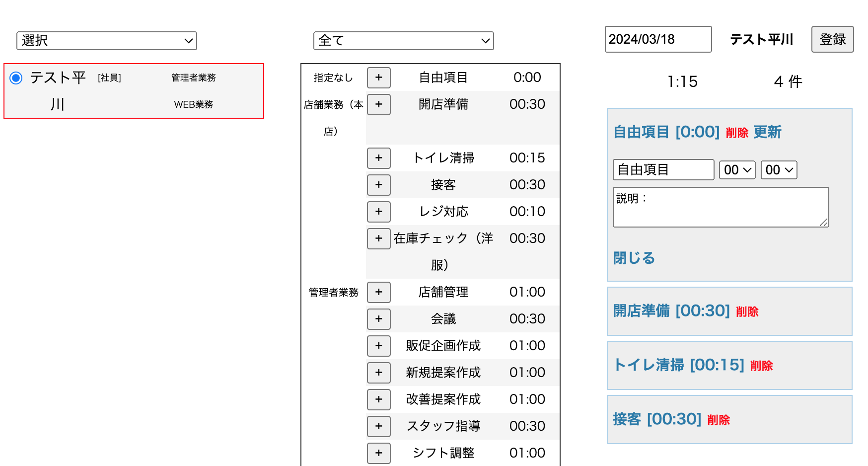Add 店舗管理 via its plus icon
This screenshot has height=466, width=868.
coord(379,292)
